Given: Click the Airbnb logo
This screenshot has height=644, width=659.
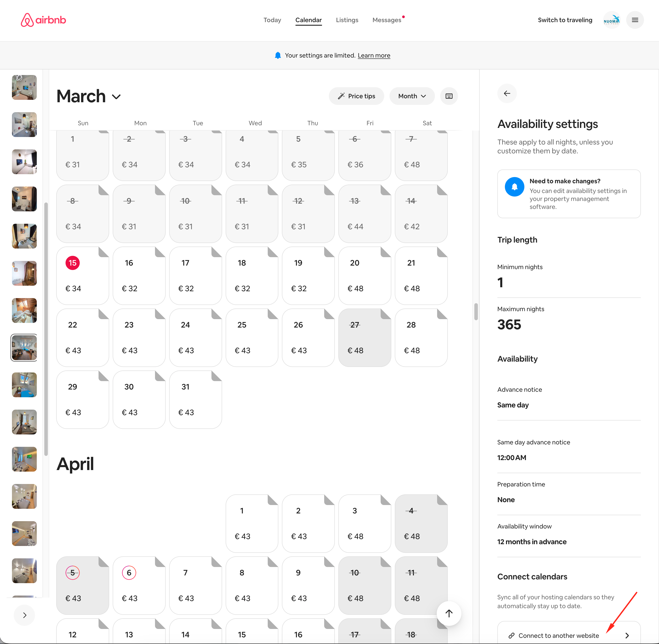Looking at the screenshot, I should 43,20.
